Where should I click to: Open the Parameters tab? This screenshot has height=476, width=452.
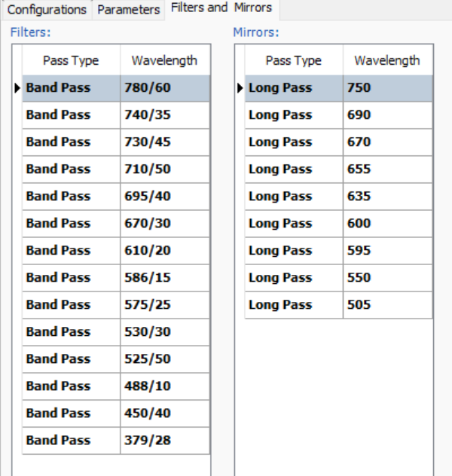129,10
